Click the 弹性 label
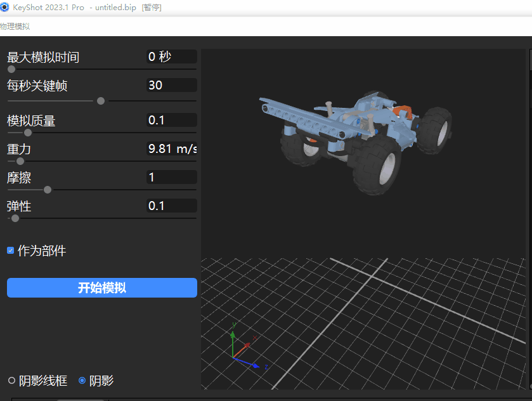Image resolution: width=532 pixels, height=401 pixels. point(19,206)
